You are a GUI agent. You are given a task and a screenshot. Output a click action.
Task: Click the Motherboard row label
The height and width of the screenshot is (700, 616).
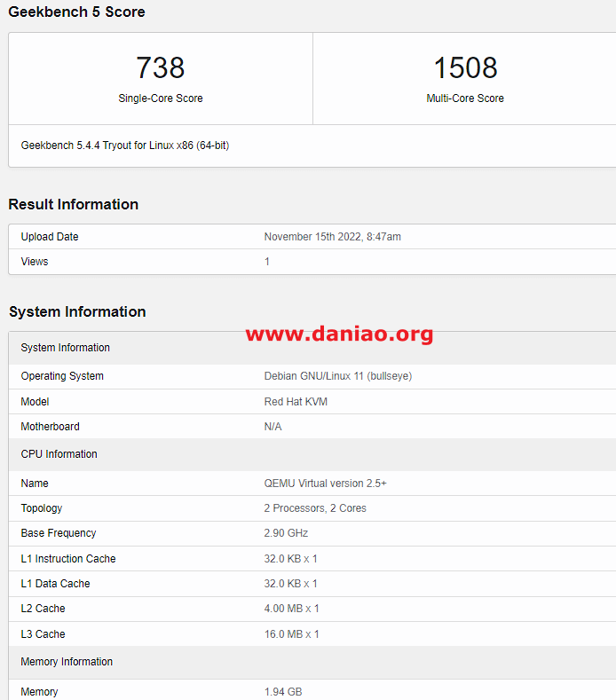click(50, 427)
